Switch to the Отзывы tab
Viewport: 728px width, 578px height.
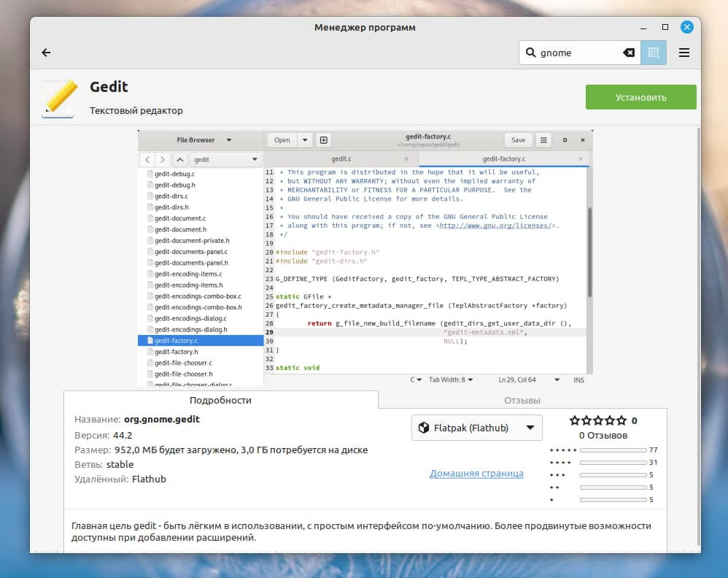pyautogui.click(x=522, y=400)
